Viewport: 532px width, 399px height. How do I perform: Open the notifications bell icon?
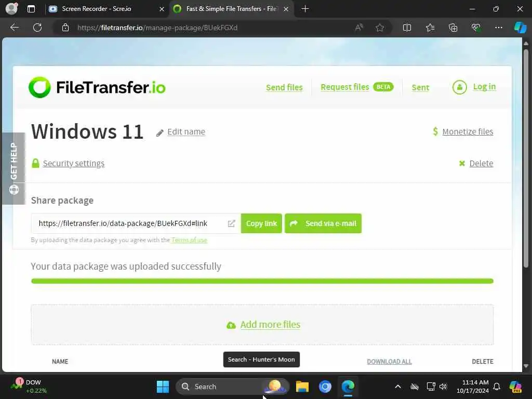497,387
